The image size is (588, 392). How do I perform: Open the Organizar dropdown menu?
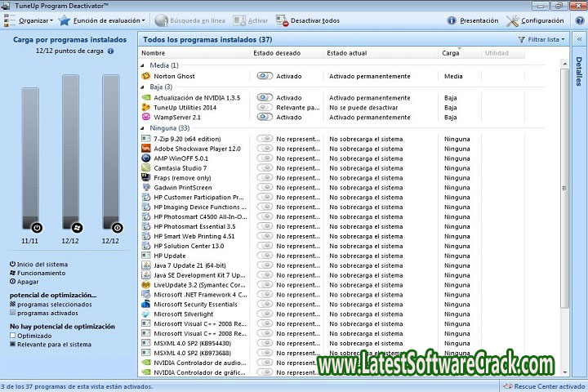35,20
